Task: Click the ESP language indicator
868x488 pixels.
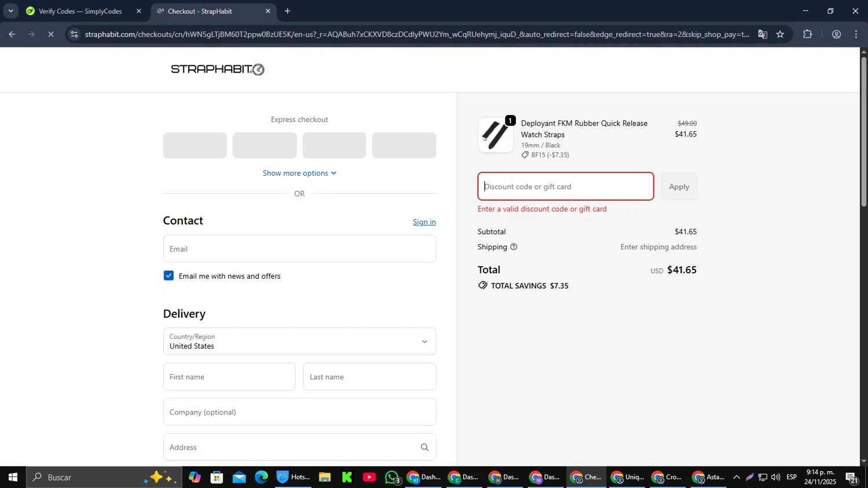Action: coord(792,477)
